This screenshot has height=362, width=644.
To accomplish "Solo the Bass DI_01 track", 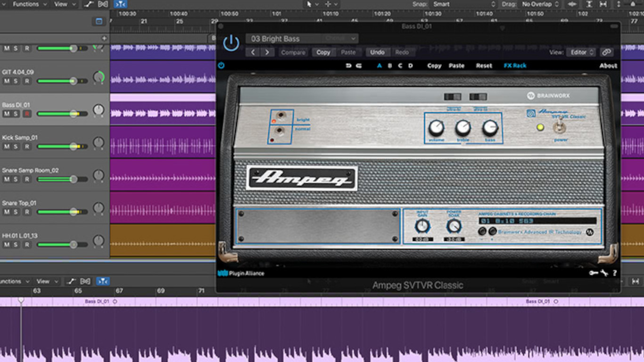I will [16, 114].
